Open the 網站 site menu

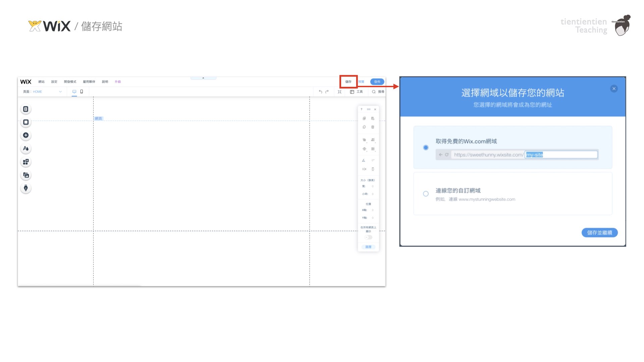[41, 82]
